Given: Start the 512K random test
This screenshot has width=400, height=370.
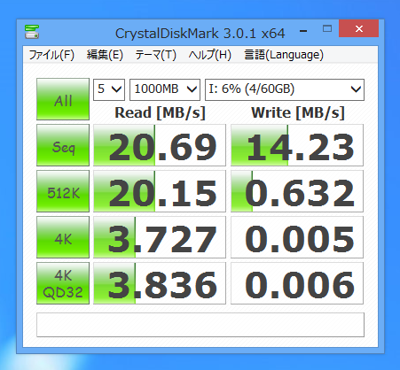Looking at the screenshot, I should coord(63,191).
